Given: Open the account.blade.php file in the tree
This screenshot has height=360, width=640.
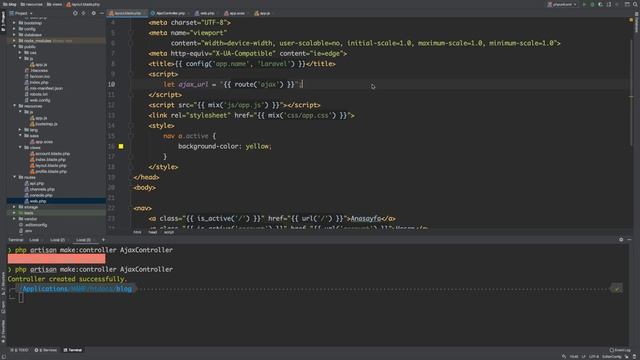Looking at the screenshot, I should pyautogui.click(x=49, y=153).
